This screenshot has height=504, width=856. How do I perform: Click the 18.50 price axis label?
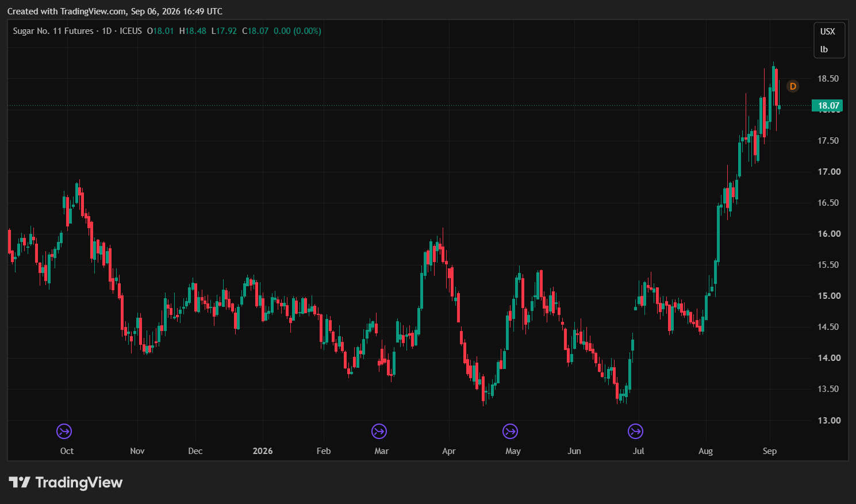click(828, 79)
